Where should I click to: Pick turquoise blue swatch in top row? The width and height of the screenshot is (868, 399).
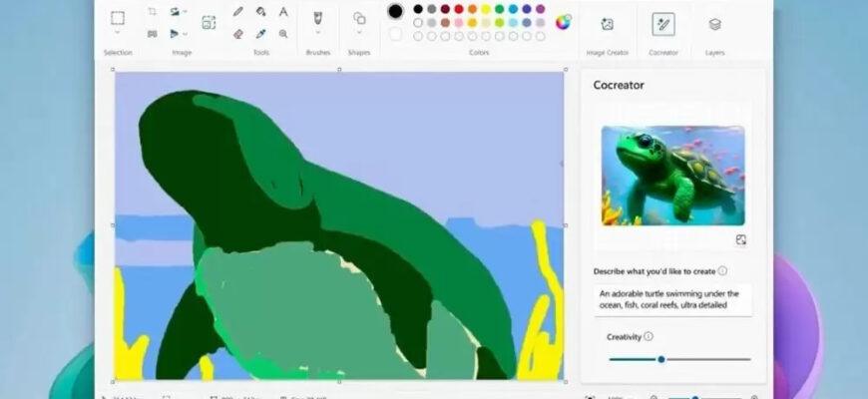point(513,9)
